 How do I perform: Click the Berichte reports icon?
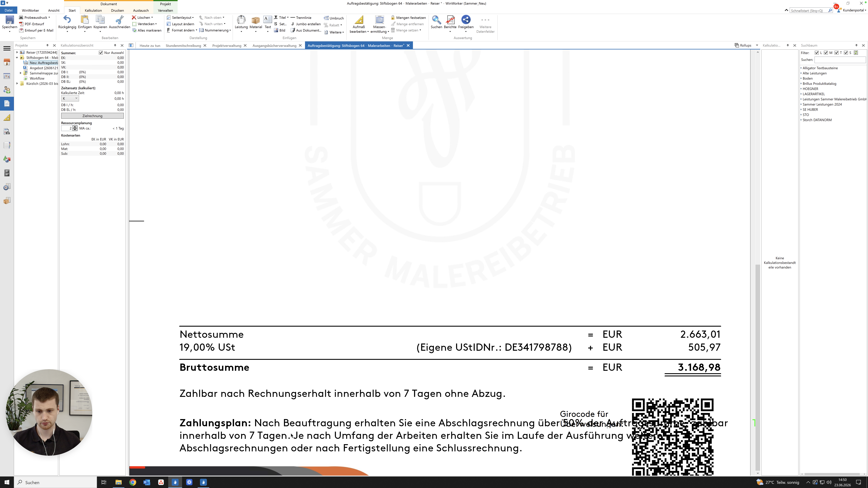click(450, 20)
